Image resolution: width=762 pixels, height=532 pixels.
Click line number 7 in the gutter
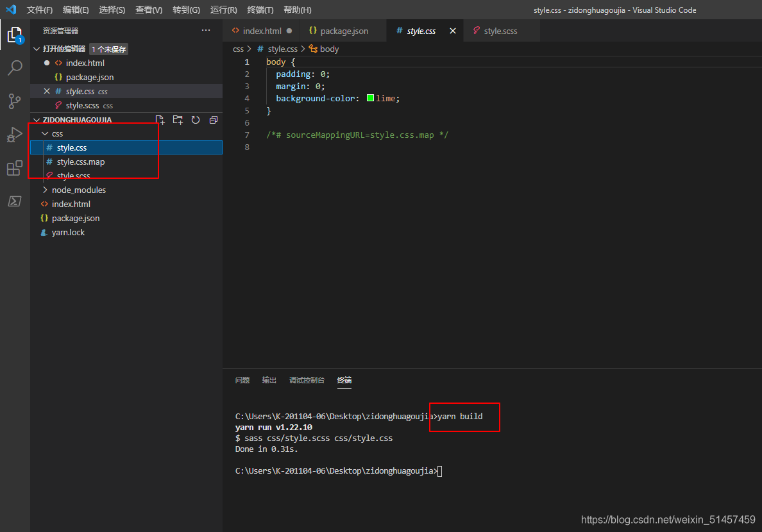coord(247,135)
